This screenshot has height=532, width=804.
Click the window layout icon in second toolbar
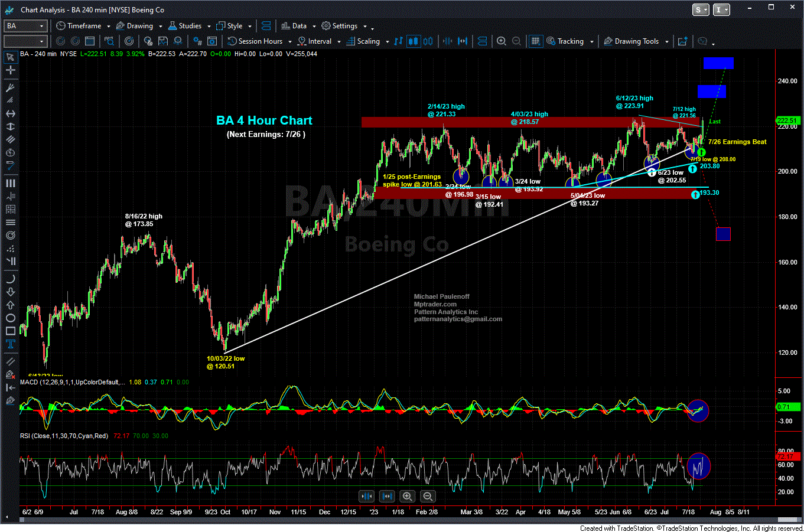[x=90, y=41]
